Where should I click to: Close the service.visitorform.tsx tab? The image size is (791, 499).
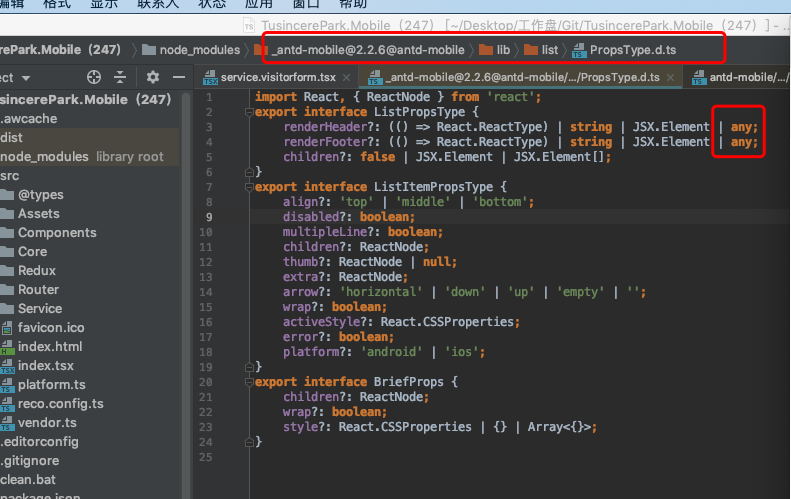347,78
